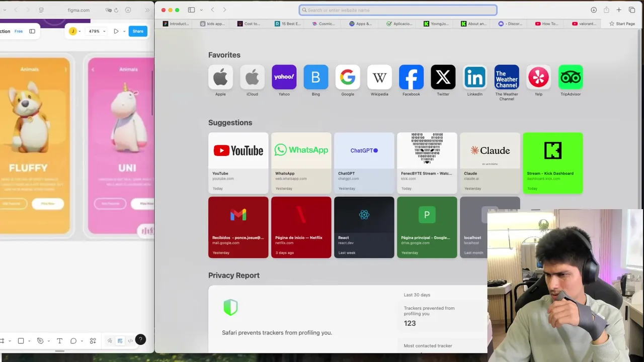Image resolution: width=644 pixels, height=362 pixels.
Task: Open the LinkedIn favorite
Action: (475, 77)
